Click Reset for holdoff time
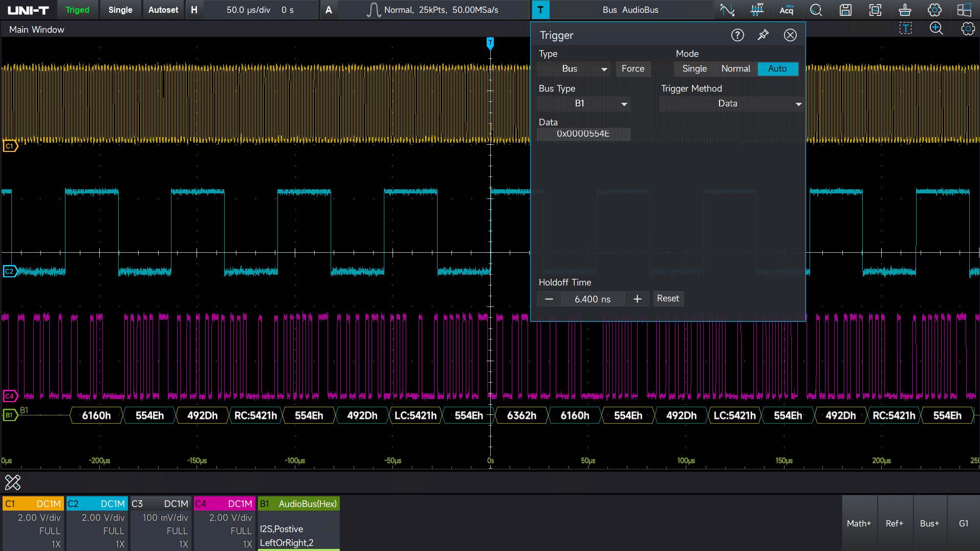Viewport: 980px width, 551px height. 668,298
